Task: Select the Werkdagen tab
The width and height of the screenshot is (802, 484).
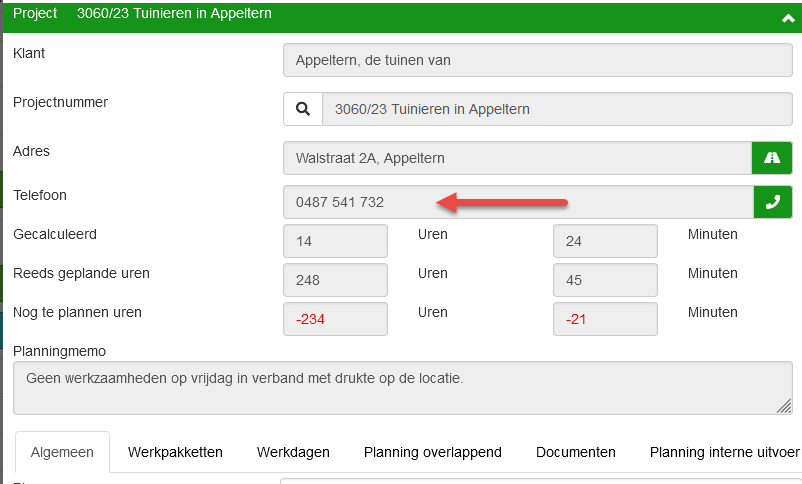Action: pos(293,452)
